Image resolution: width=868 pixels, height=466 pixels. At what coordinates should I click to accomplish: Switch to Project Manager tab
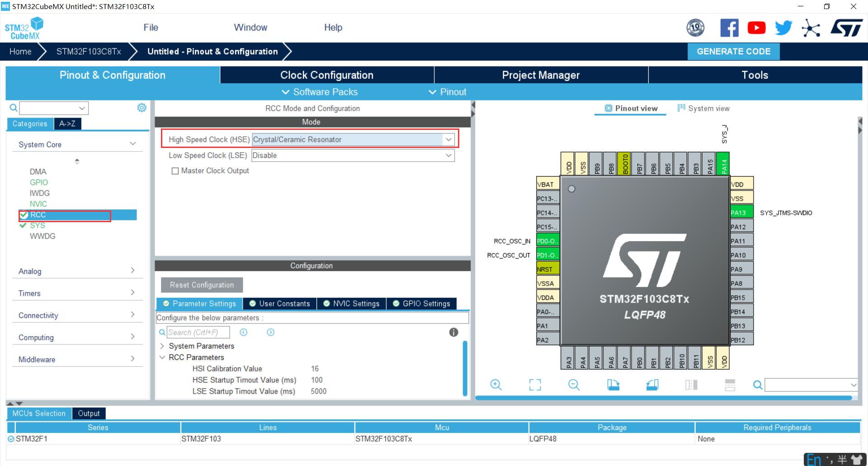point(541,75)
